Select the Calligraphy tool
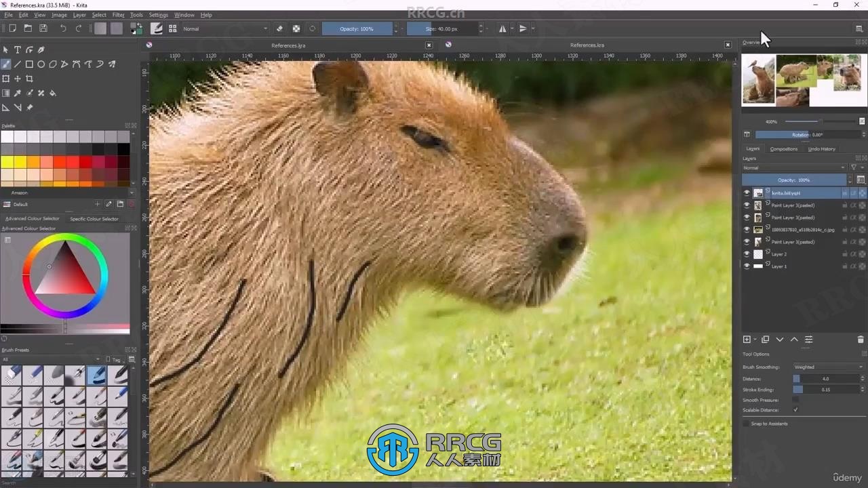 click(41, 49)
